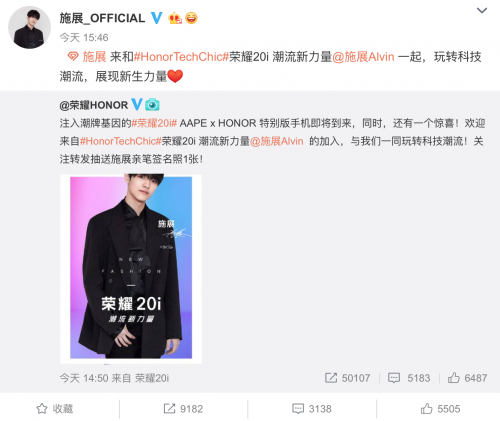The height and width of the screenshot is (421, 500).
Task: Like the original post with 6487 likes
Action: pos(467,378)
